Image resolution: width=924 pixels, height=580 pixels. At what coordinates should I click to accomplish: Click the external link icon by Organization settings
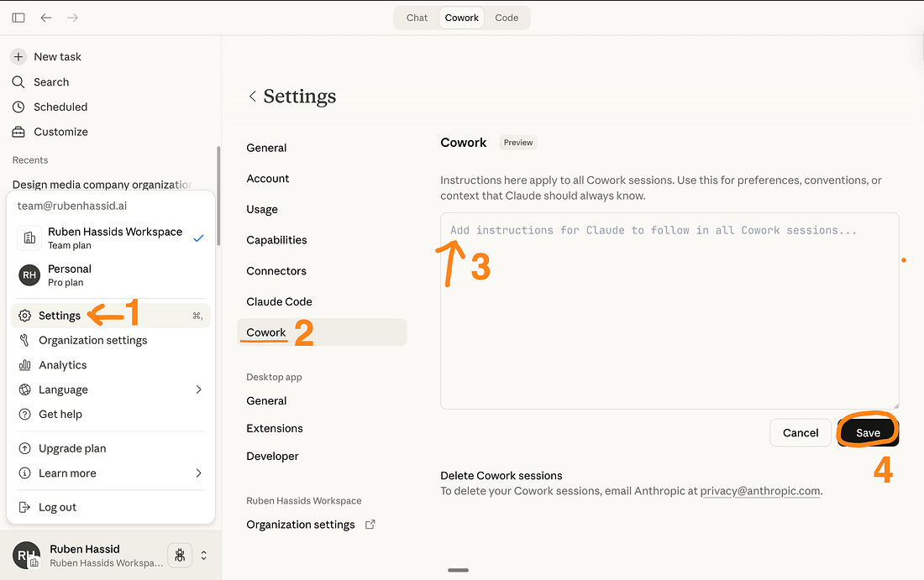(370, 525)
